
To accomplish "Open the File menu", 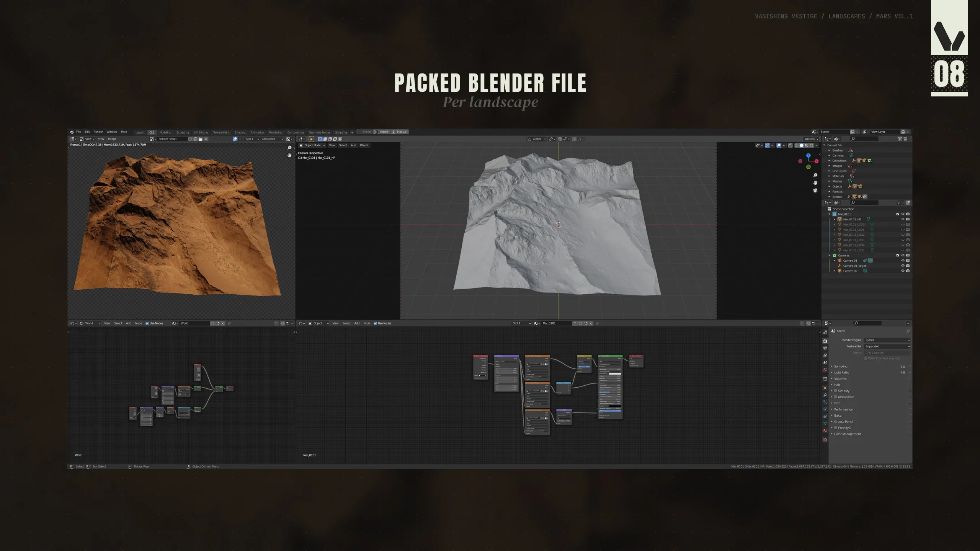I will pyautogui.click(x=78, y=132).
